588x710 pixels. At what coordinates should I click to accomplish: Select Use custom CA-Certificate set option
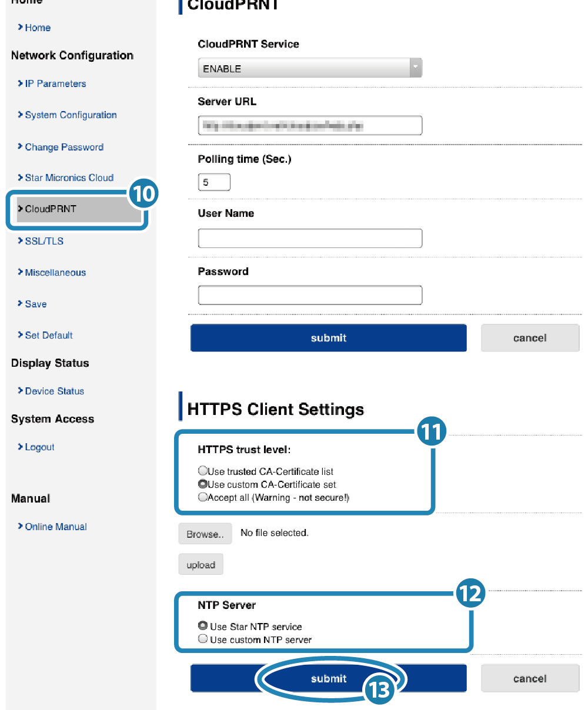coord(203,484)
